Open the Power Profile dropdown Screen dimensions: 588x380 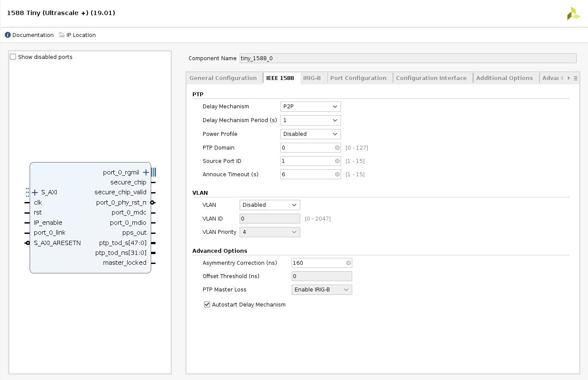click(x=310, y=134)
